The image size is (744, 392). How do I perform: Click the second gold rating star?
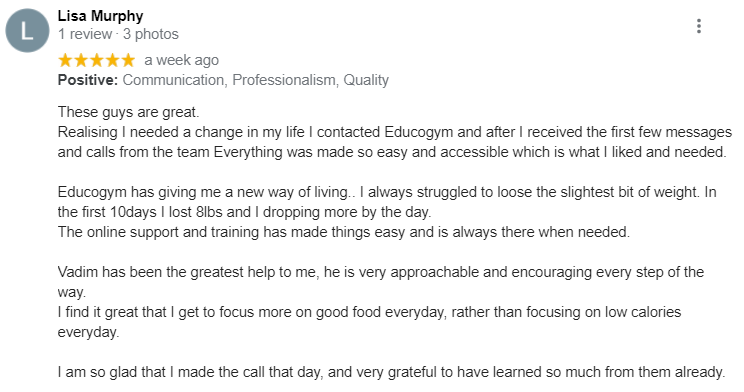coord(81,60)
